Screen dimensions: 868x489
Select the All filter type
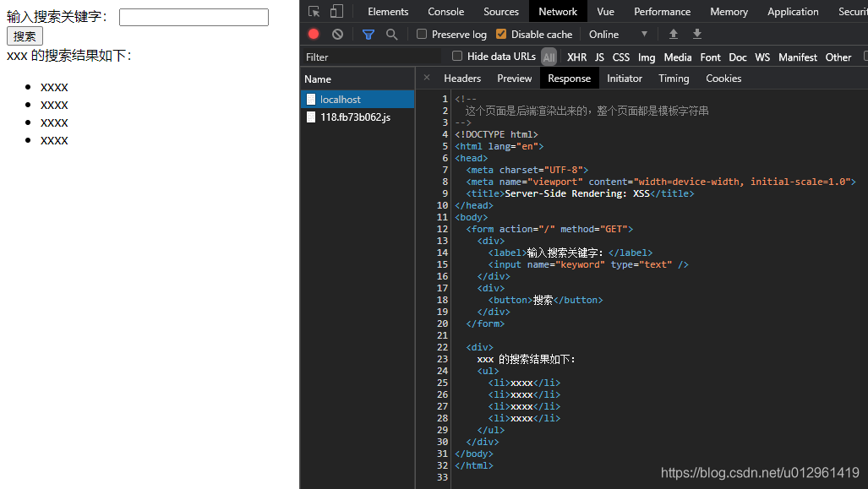point(549,57)
